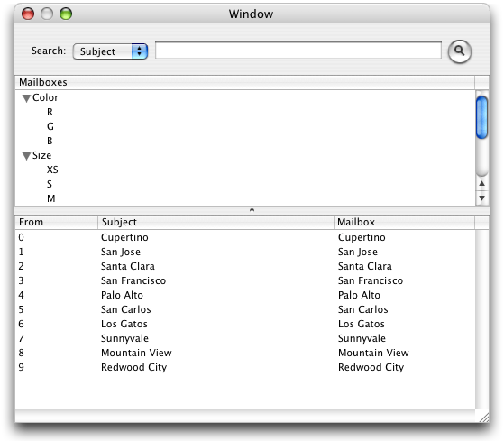The image size is (504, 441).
Task: Select the Size group row
Action: click(x=245, y=156)
